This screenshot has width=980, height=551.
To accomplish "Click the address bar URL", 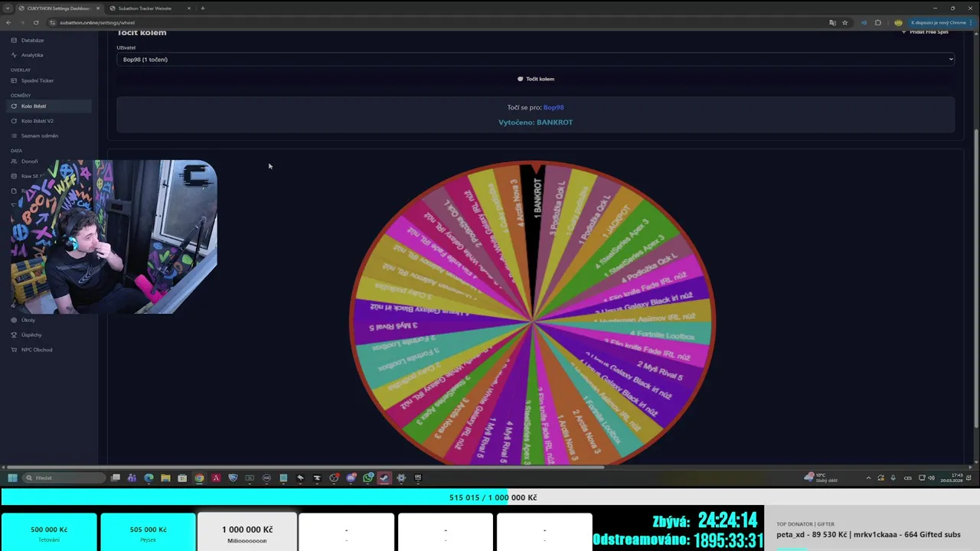I will [x=96, y=23].
